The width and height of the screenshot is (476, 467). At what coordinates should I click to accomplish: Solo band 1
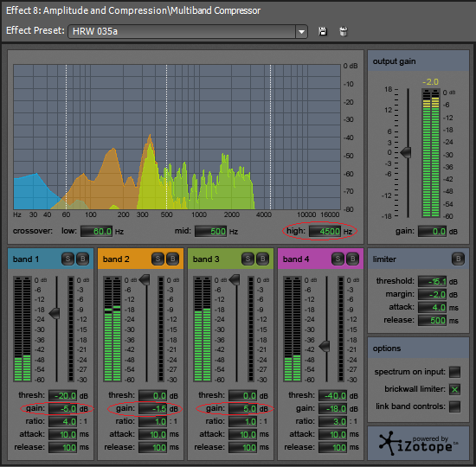(x=68, y=259)
